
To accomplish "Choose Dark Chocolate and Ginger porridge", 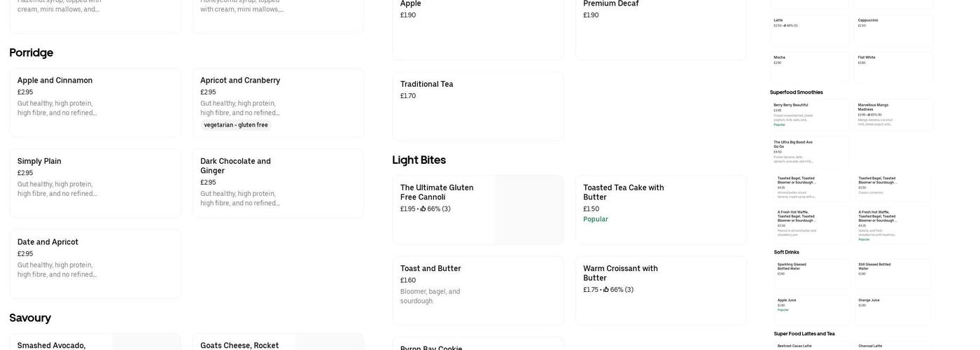I will coord(278,183).
